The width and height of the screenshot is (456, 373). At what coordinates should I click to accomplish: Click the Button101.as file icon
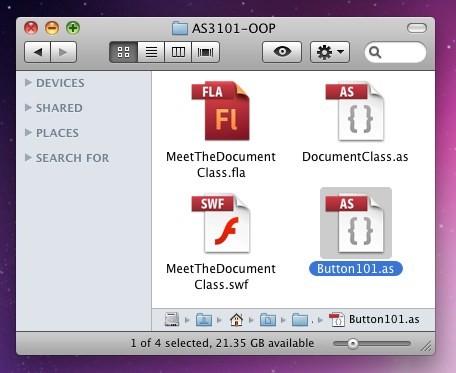pos(355,223)
